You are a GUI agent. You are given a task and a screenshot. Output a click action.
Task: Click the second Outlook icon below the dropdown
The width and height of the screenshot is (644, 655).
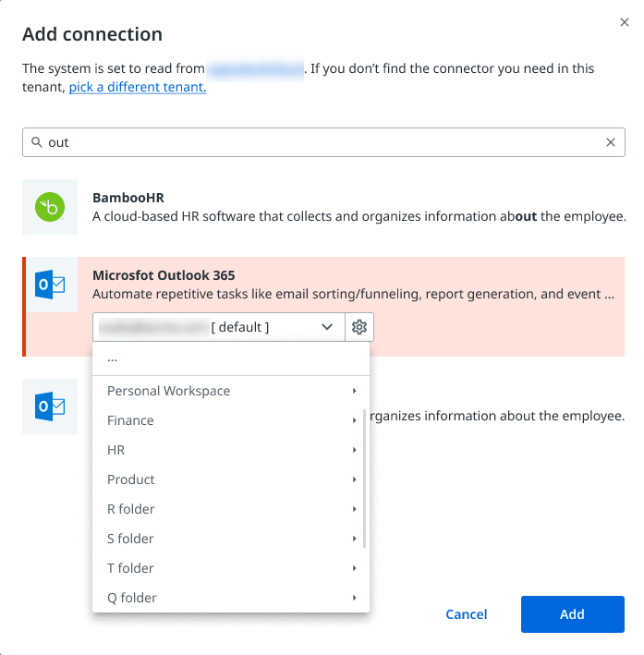click(50, 406)
